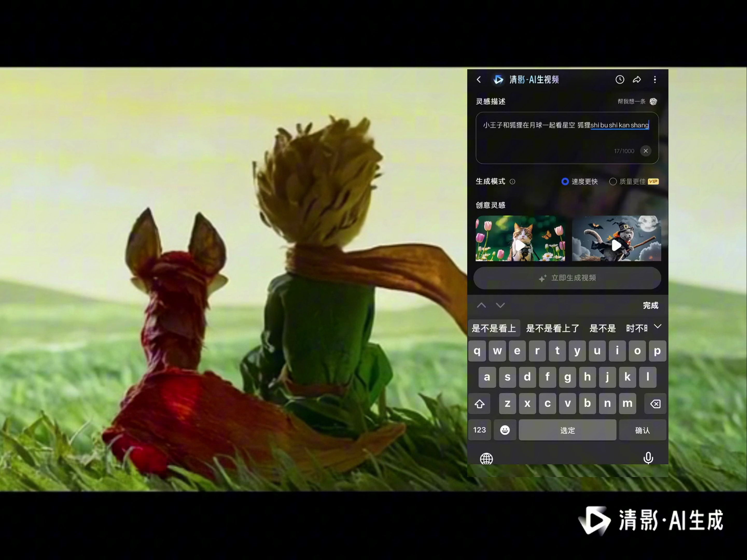Play the cat with tulips inspiration video

(x=520, y=239)
